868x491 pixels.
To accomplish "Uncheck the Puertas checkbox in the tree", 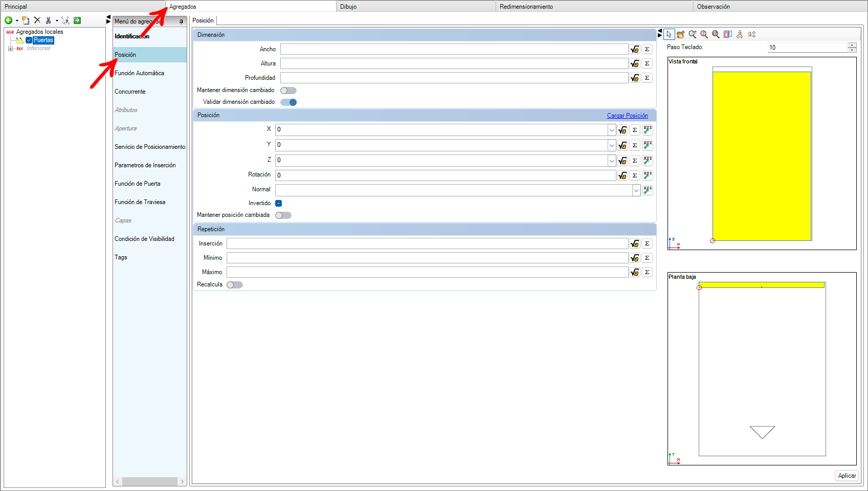I will pos(29,40).
